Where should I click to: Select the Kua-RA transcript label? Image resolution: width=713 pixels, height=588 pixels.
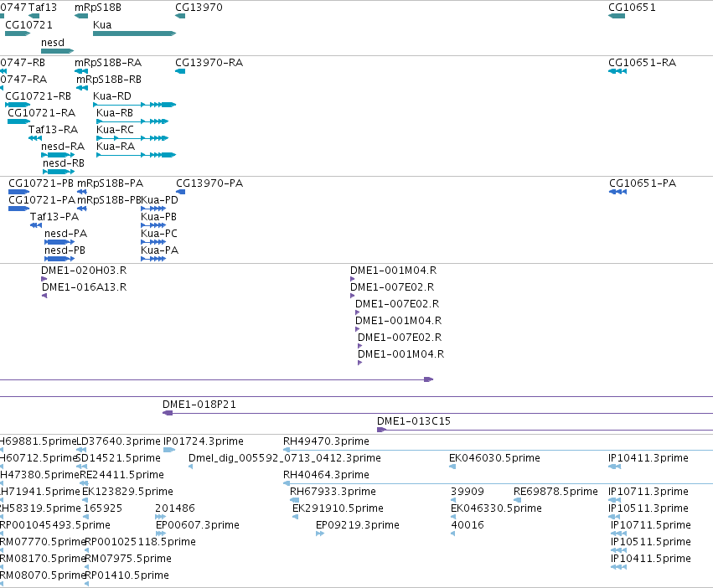(116, 147)
